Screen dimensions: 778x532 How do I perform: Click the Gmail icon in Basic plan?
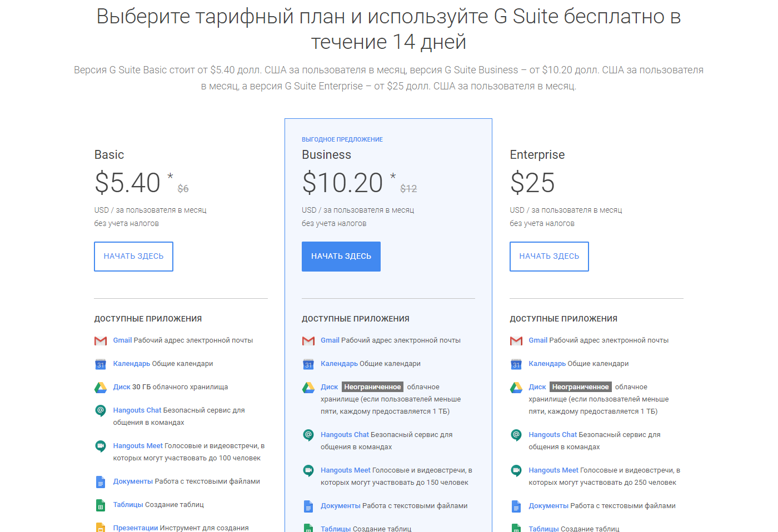tap(101, 341)
